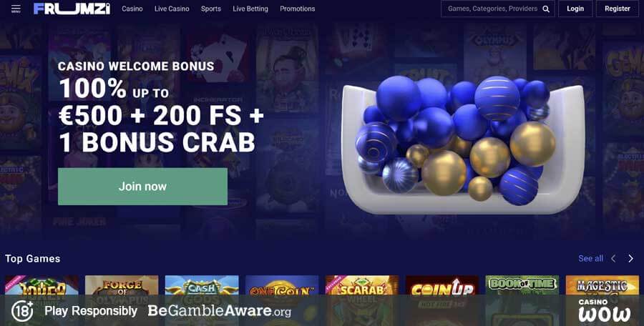The image size is (644, 326).
Task: Click the Frumzi logo
Action: (72, 9)
